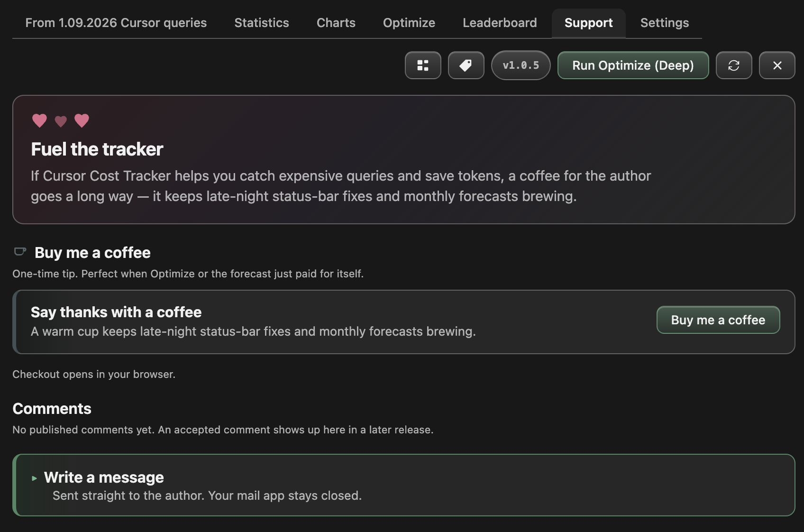Switch to the Statistics tab

[262, 23]
